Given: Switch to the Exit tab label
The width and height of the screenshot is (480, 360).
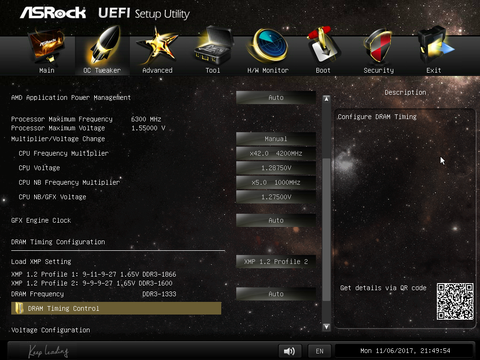Looking at the screenshot, I should [x=434, y=70].
